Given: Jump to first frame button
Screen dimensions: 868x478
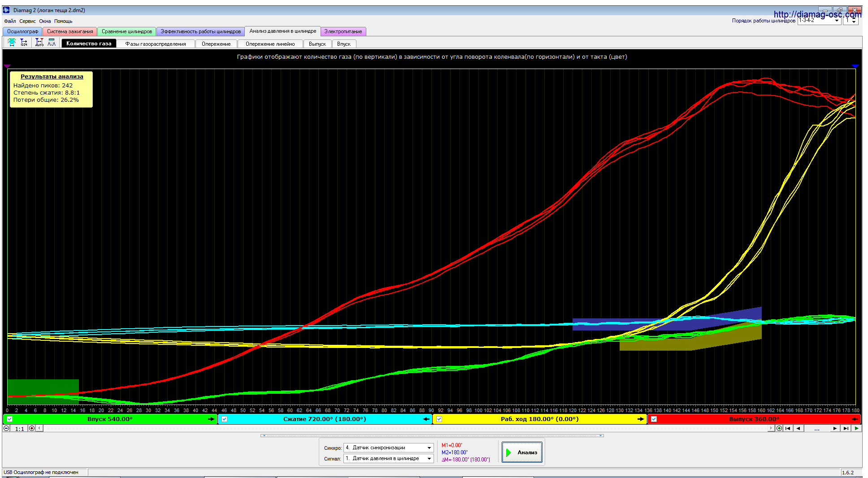Looking at the screenshot, I should pyautogui.click(x=788, y=428).
